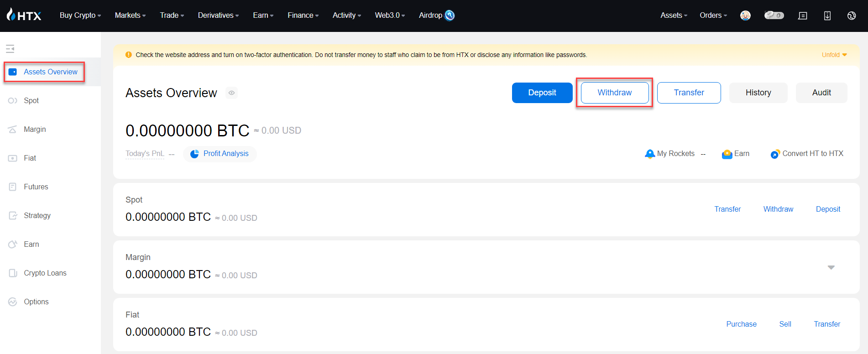Viewport: 868px width, 354px height.
Task: Toggle the dark mode switch in header
Action: [x=774, y=16]
